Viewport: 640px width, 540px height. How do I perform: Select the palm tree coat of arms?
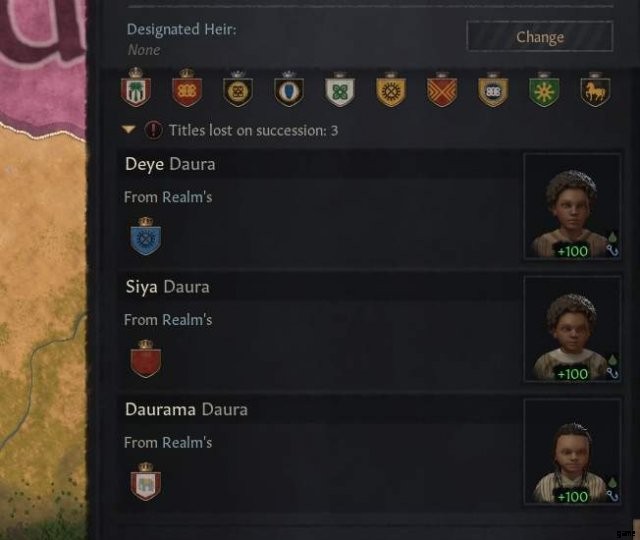136,87
